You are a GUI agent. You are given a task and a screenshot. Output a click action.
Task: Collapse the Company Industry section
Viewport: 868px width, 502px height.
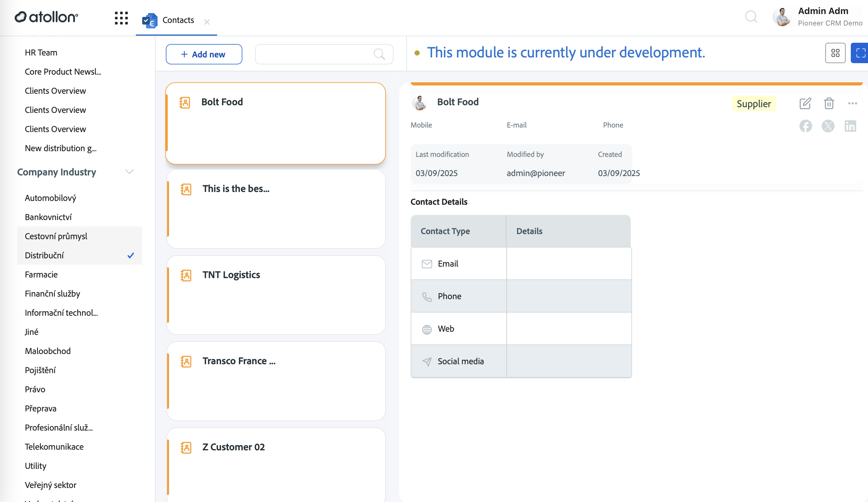129,172
